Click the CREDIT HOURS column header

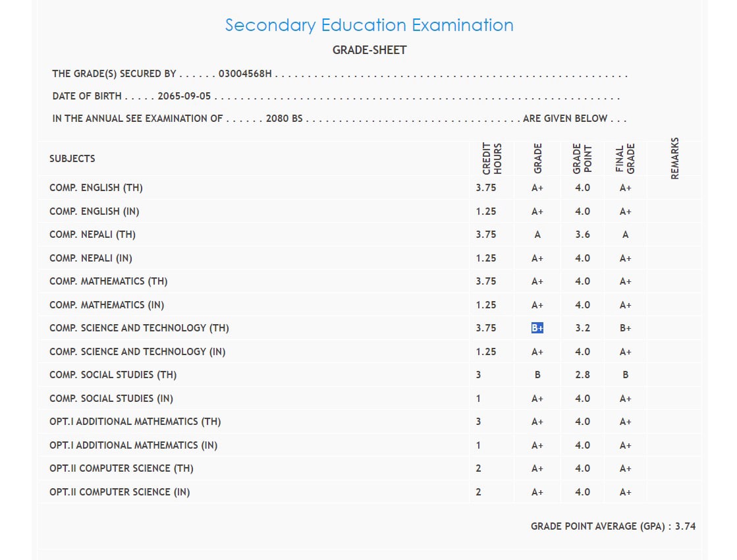pos(492,159)
